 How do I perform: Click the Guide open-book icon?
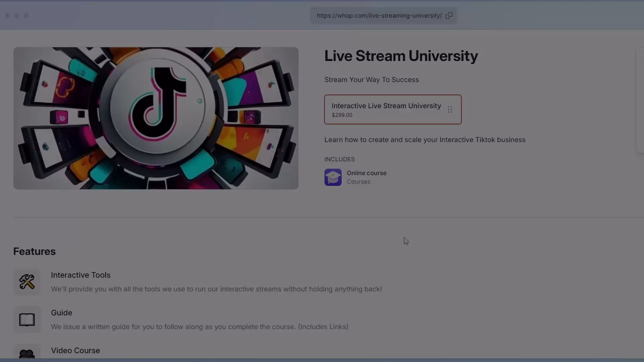pyautogui.click(x=27, y=319)
